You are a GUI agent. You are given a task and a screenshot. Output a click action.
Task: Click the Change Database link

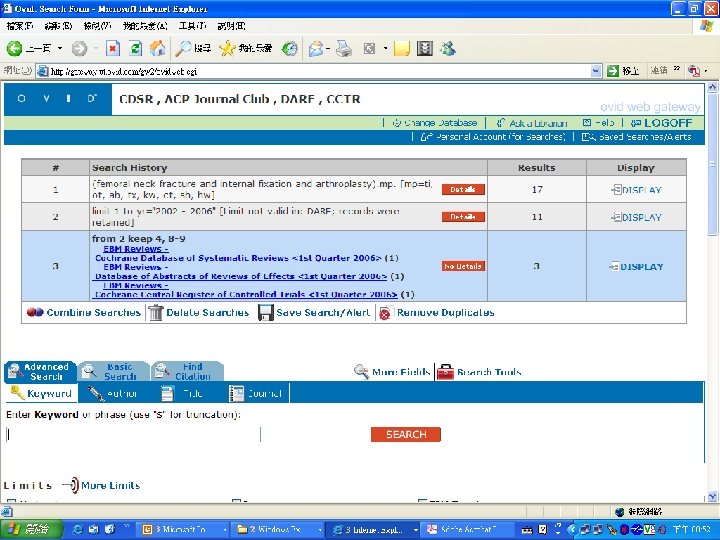pyautogui.click(x=434, y=123)
